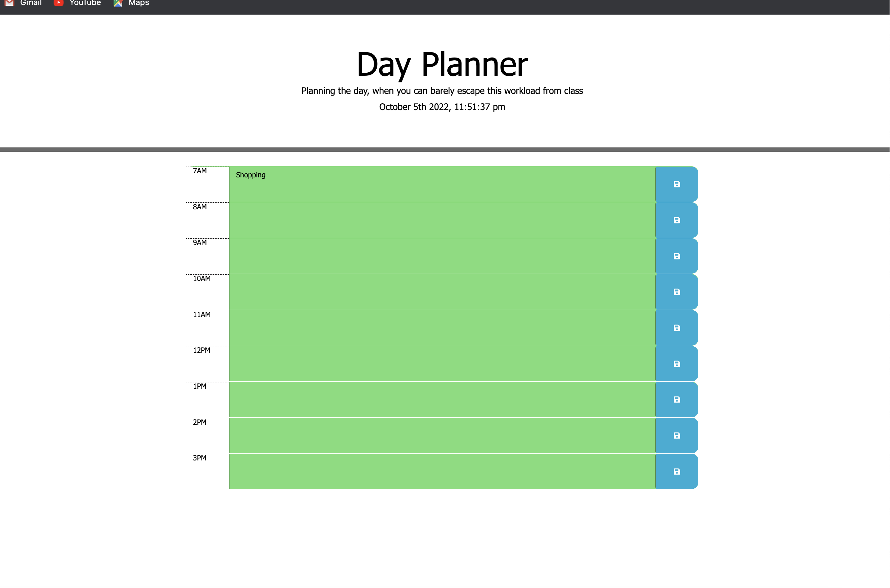890x588 pixels.
Task: Save the 12PM time block
Action: pyautogui.click(x=676, y=364)
